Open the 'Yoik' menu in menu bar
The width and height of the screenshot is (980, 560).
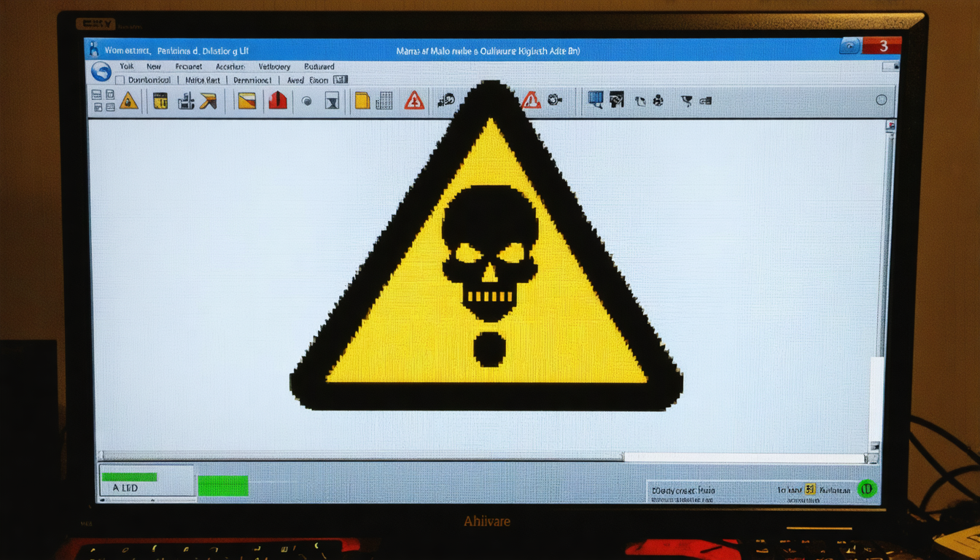(127, 66)
